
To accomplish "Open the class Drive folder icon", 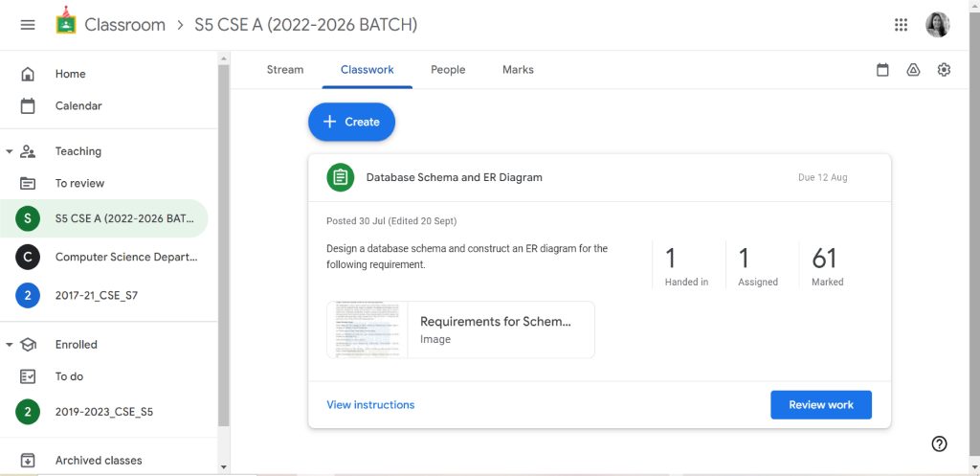I will (913, 70).
